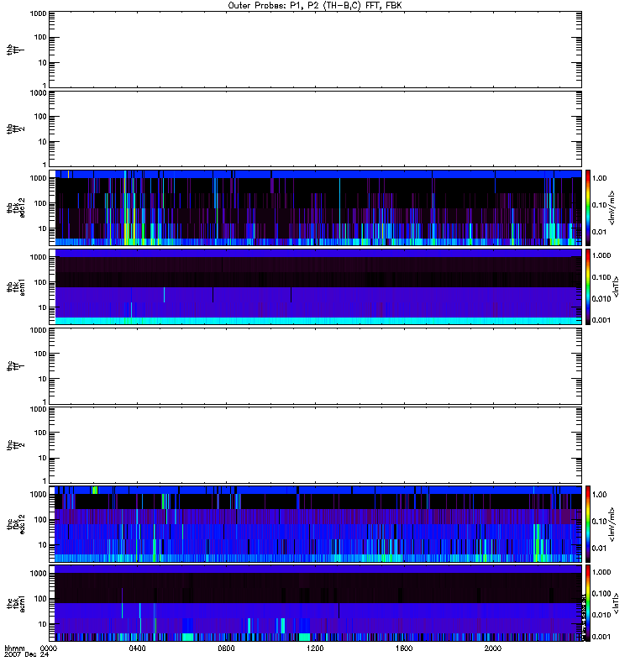The height and width of the screenshot is (672, 630).
Task: Click the thb fbk edc12 mV/m color bar
Action: click(x=588, y=207)
